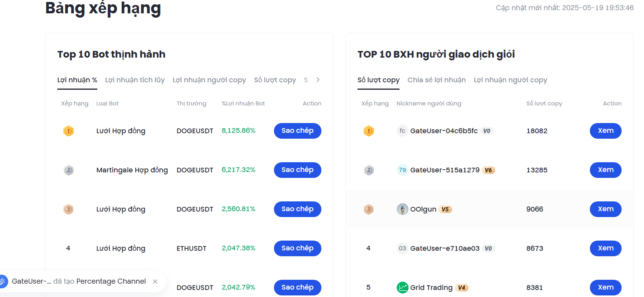Click the silver rank 2 medal in trader list
The height and width of the screenshot is (297, 644).
(x=369, y=170)
